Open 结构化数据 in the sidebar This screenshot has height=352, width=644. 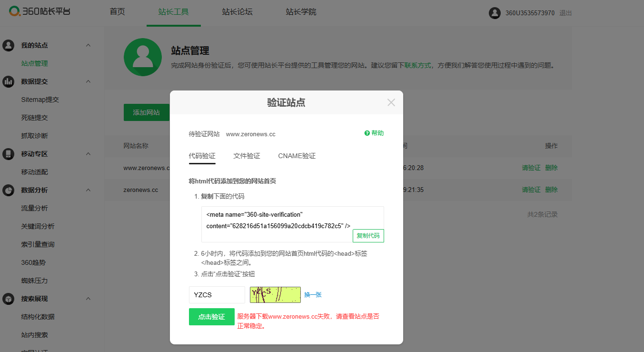(38, 317)
